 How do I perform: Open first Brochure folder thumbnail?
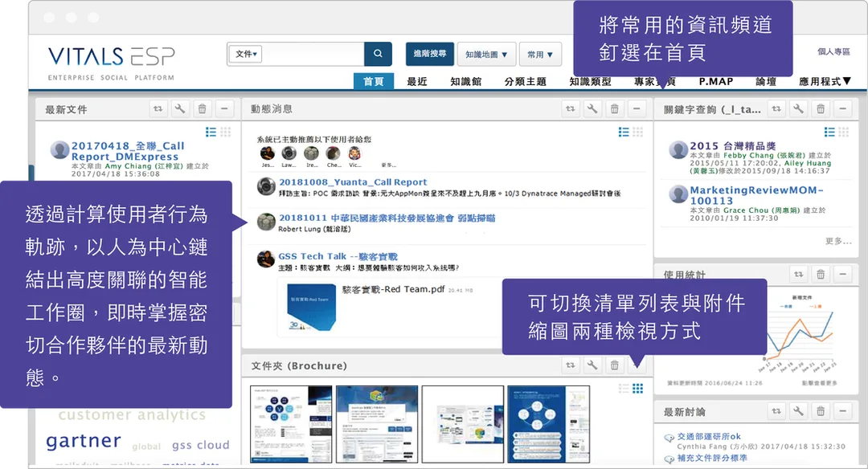pos(291,424)
